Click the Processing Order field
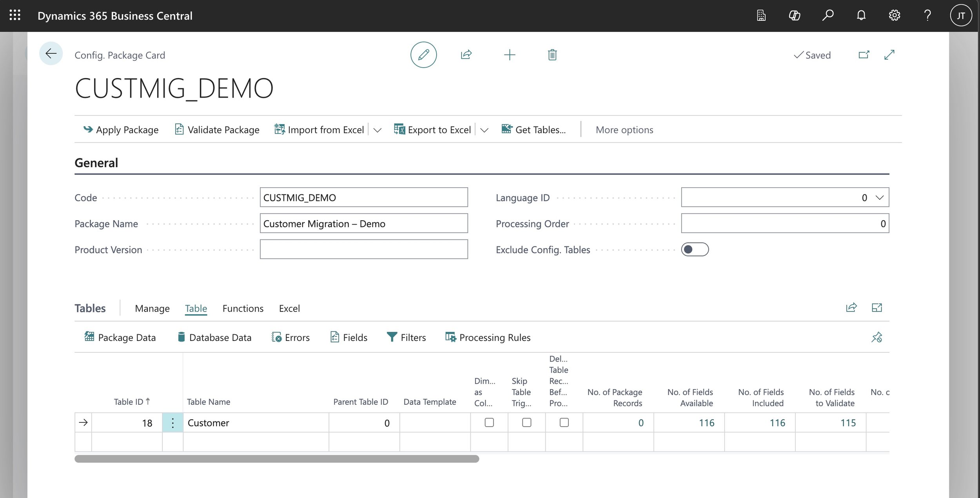980x498 pixels. (x=785, y=223)
